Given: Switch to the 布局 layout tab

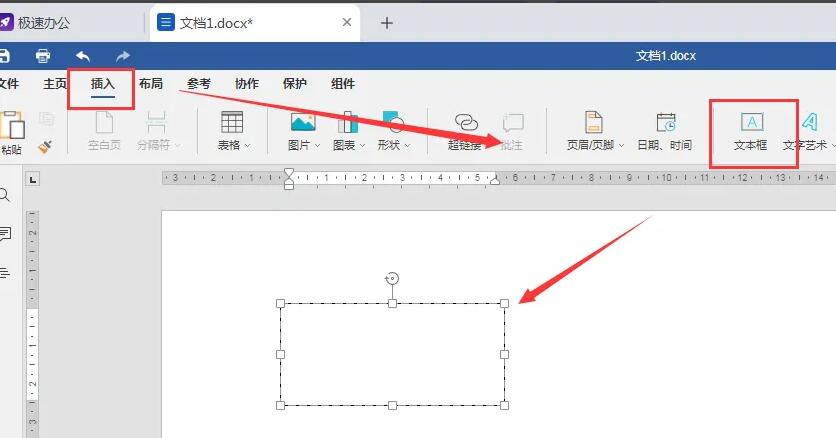Looking at the screenshot, I should tap(151, 84).
